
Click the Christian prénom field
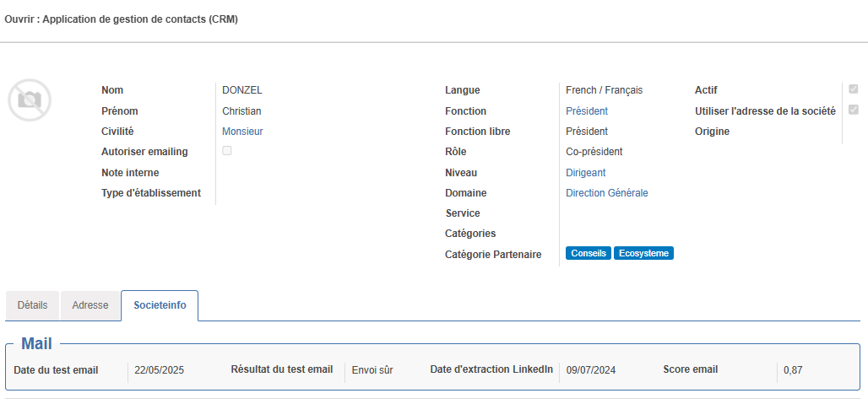point(242,111)
